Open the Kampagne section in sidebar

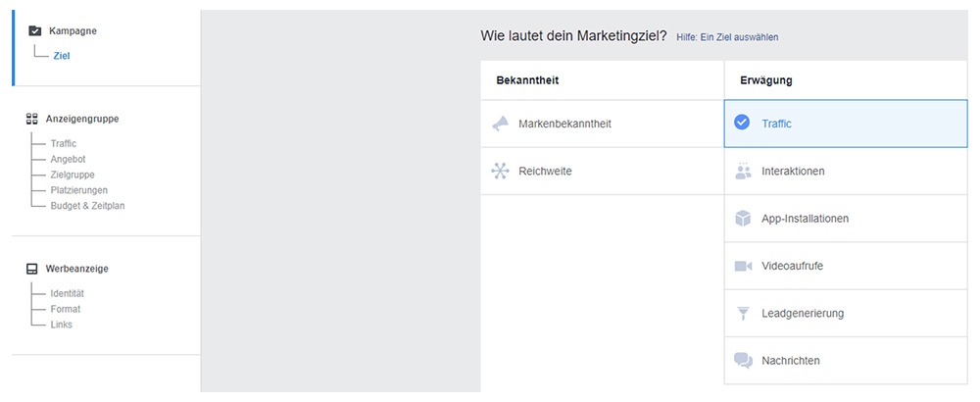coord(73,30)
